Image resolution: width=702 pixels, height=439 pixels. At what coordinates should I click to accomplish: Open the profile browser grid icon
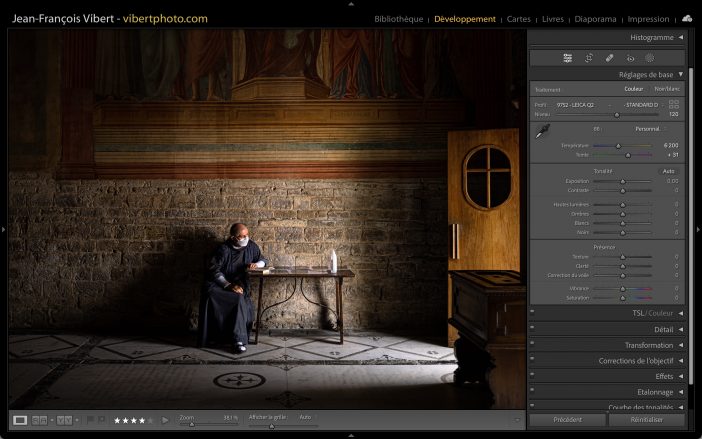click(674, 104)
